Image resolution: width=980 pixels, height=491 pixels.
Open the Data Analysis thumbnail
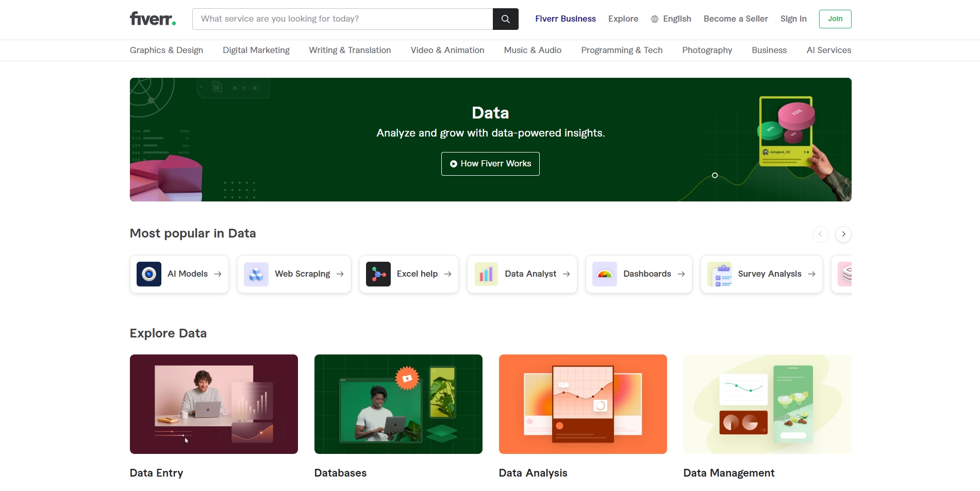[x=583, y=404]
